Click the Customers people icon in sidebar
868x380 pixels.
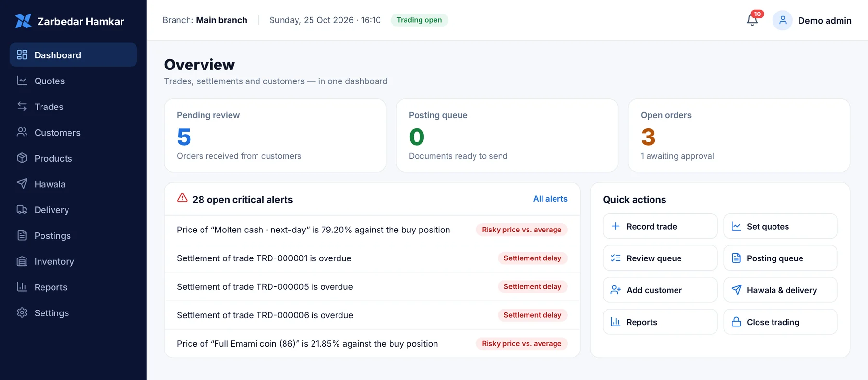[22, 132]
